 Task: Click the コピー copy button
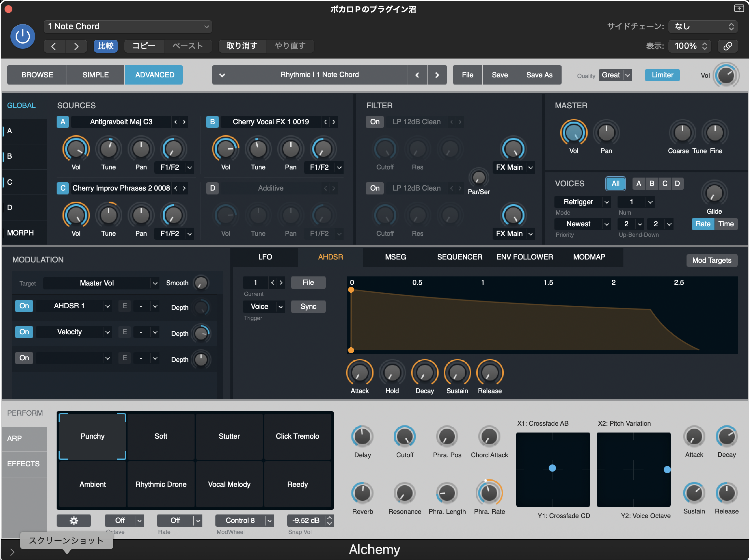[144, 46]
